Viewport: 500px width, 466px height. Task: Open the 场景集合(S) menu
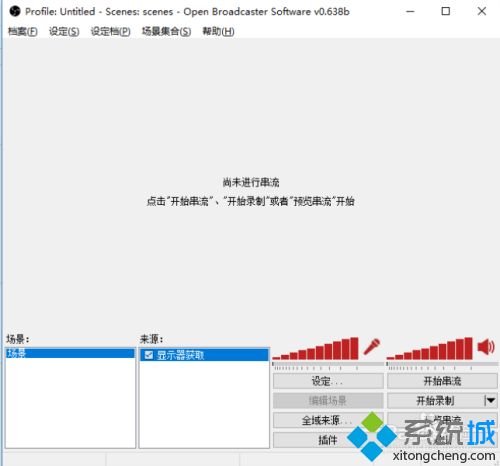point(166,31)
